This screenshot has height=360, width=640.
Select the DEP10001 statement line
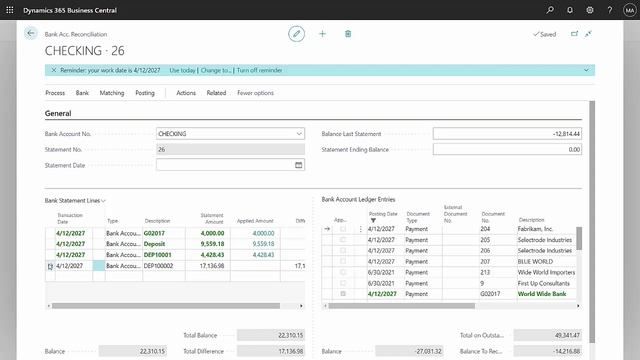coord(158,255)
